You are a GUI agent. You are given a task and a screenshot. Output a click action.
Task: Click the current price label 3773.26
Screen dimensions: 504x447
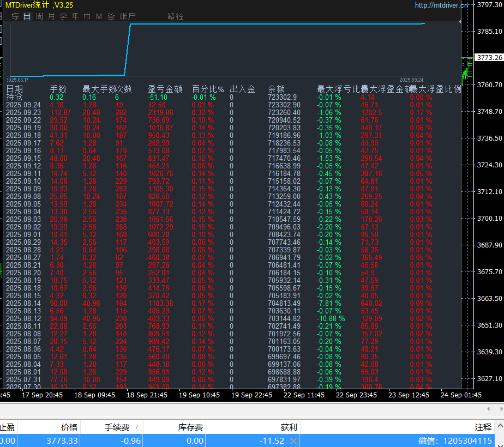(489, 57)
